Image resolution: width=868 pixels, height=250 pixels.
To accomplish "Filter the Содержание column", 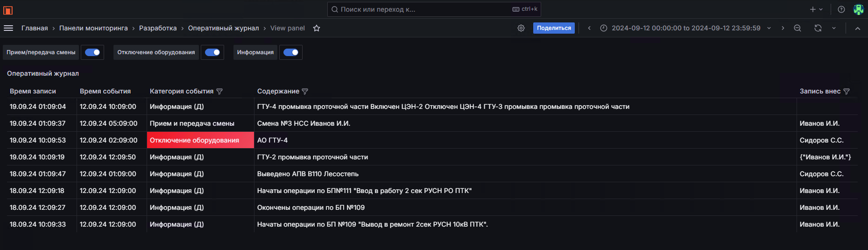I will 305,92.
